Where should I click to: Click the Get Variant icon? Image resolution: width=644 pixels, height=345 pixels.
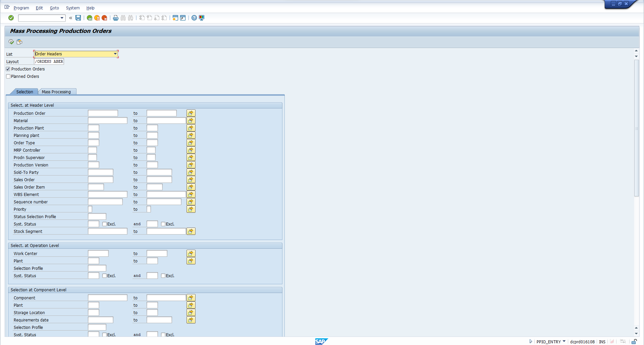click(x=19, y=42)
